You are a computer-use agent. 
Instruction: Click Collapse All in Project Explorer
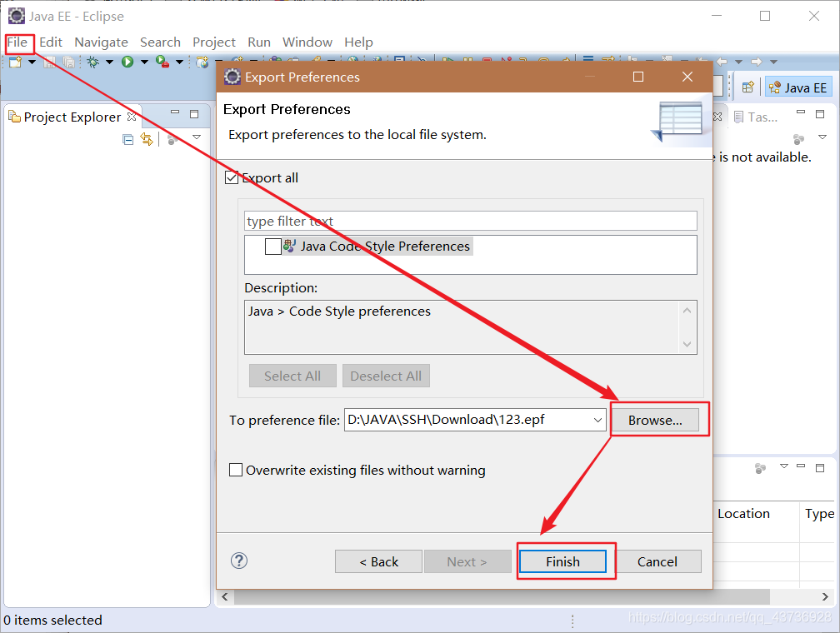coord(128,140)
